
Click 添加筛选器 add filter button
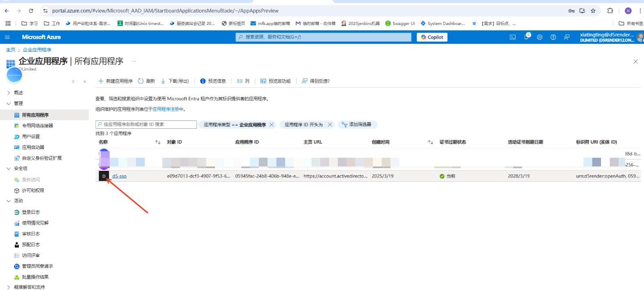(x=357, y=125)
